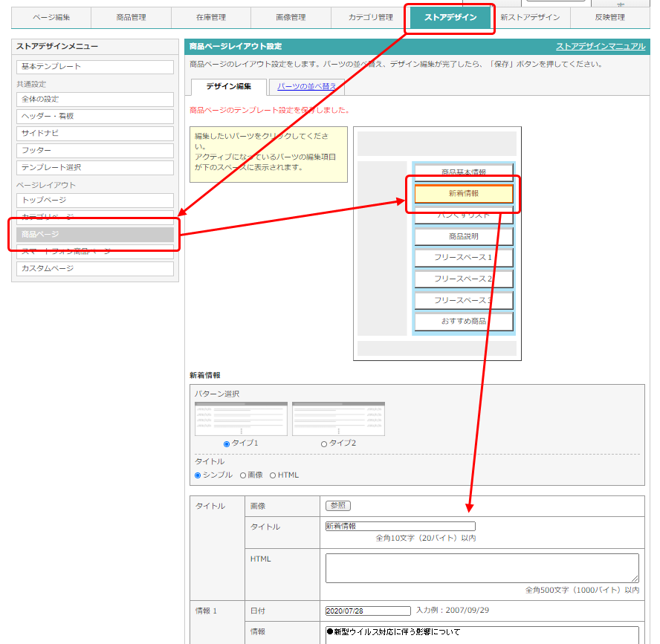Viewport: 660px width, 644px height.
Task: Open the 商品管理 tab
Action: (x=131, y=17)
